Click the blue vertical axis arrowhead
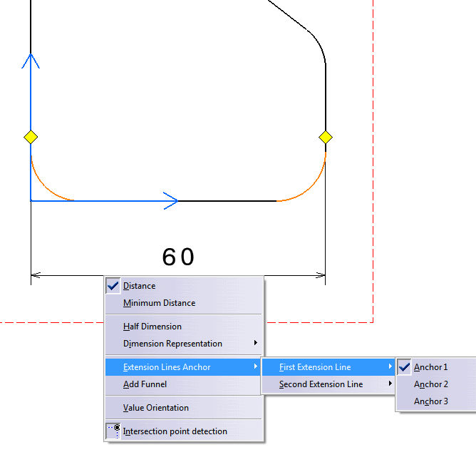 31,61
